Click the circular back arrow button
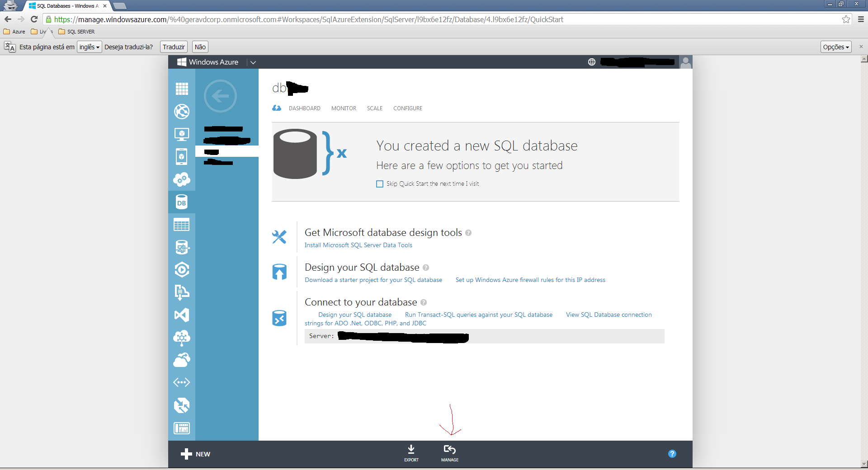 tap(220, 96)
